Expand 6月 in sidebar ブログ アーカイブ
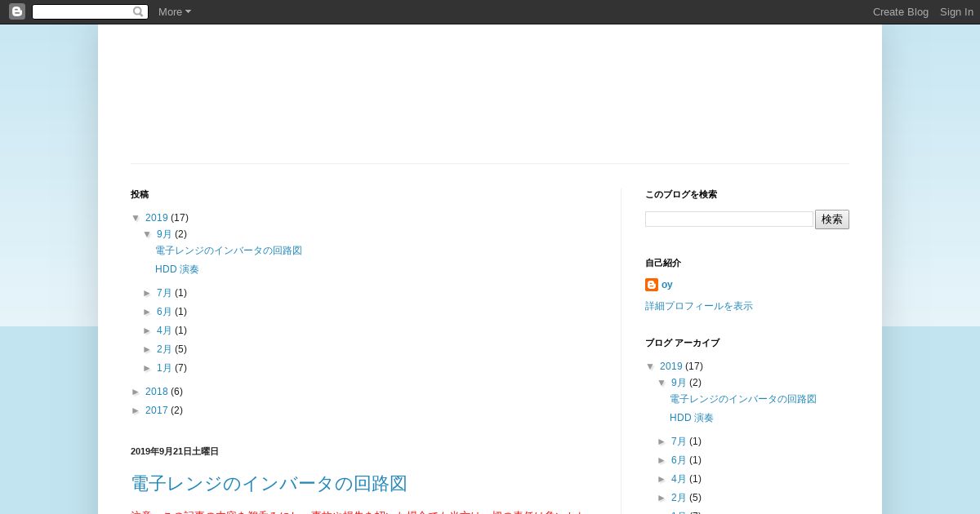The image size is (980, 514). pyautogui.click(x=662, y=461)
